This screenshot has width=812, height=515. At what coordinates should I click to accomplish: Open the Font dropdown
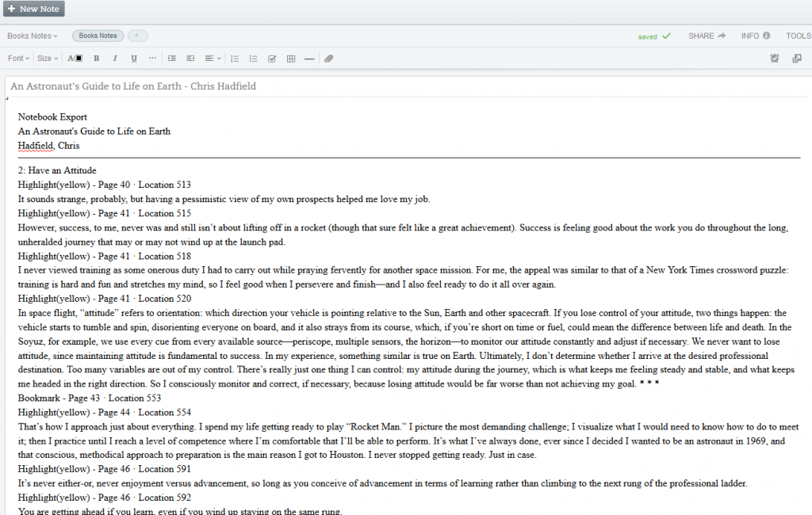19,59
